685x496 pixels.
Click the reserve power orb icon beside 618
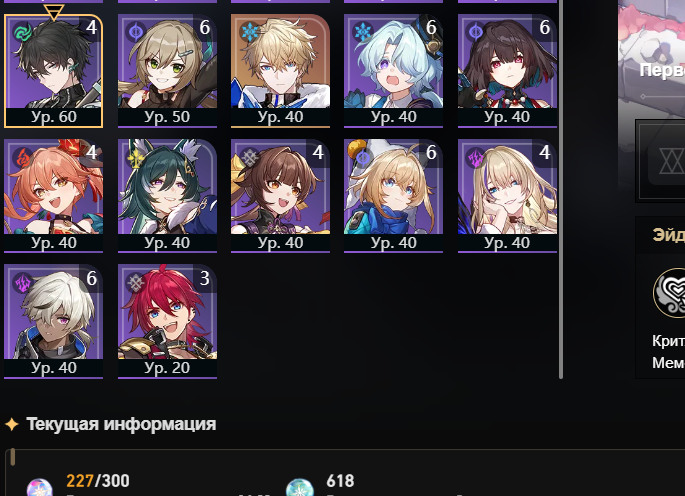[300, 487]
